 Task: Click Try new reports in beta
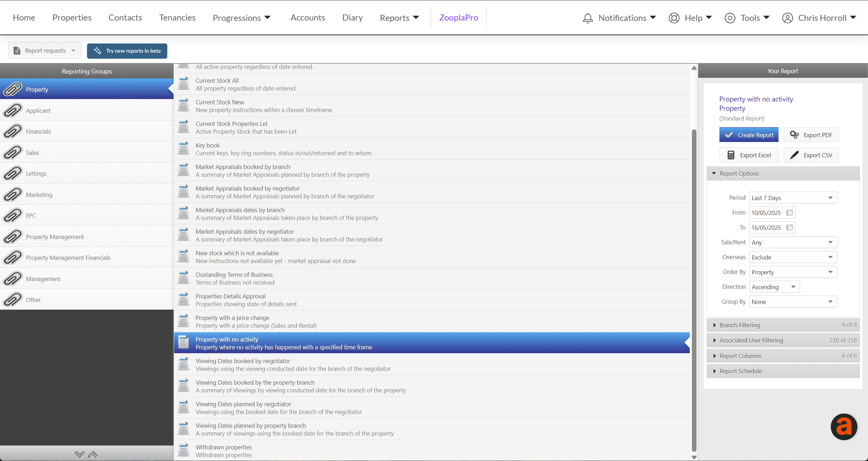tap(127, 51)
